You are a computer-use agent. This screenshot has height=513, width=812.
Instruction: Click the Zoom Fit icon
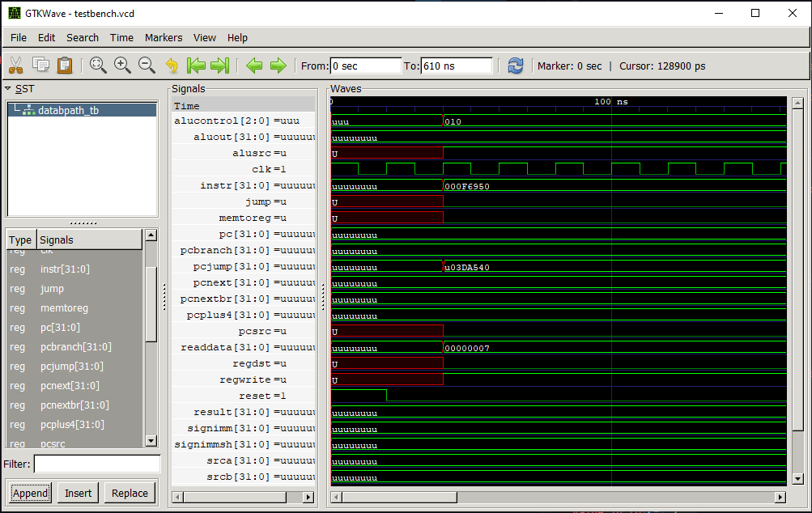click(x=98, y=66)
